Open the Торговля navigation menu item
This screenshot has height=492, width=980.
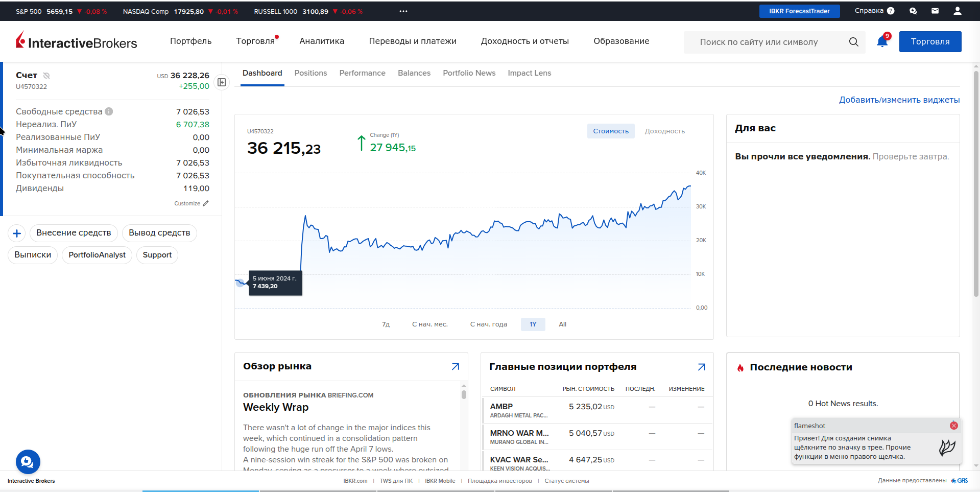pos(255,41)
